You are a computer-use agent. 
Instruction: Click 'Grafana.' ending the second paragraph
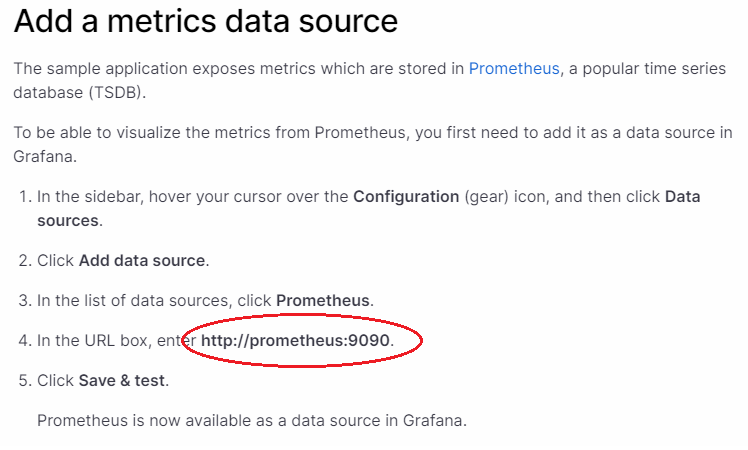point(45,157)
